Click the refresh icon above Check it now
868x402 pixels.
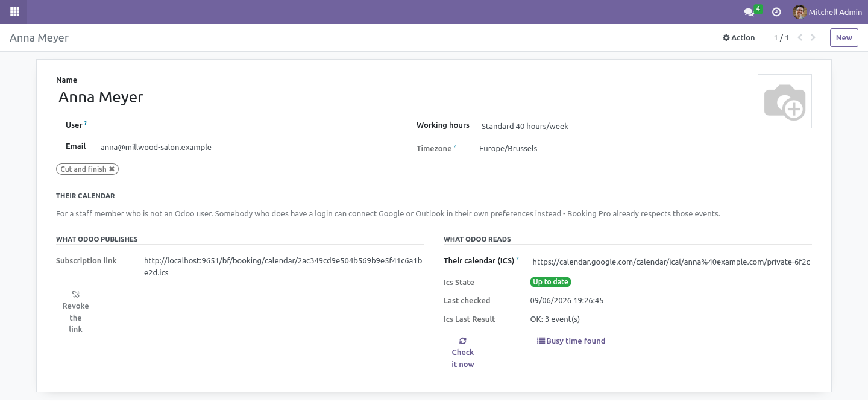tap(463, 341)
